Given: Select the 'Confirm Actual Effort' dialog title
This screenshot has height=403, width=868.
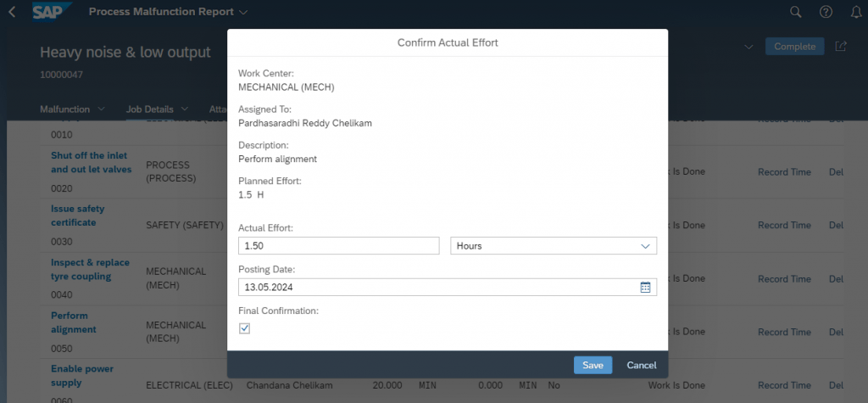Looking at the screenshot, I should (x=448, y=42).
